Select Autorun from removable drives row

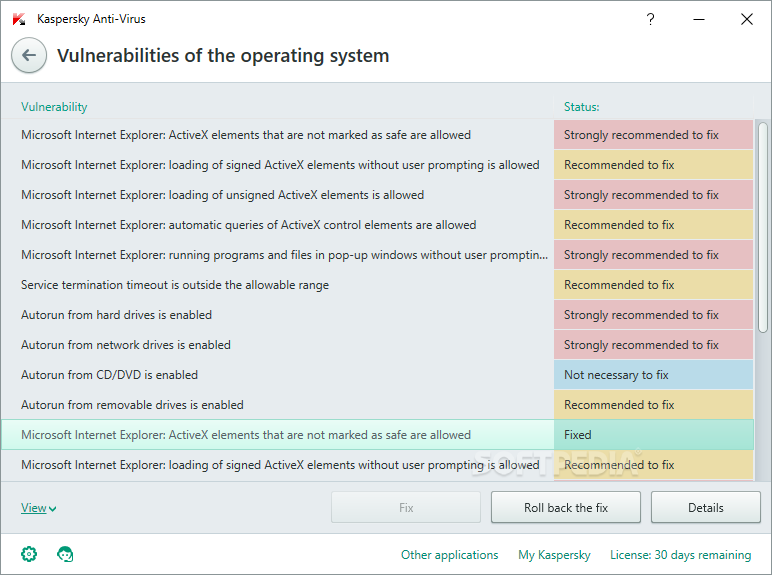[x=377, y=405]
